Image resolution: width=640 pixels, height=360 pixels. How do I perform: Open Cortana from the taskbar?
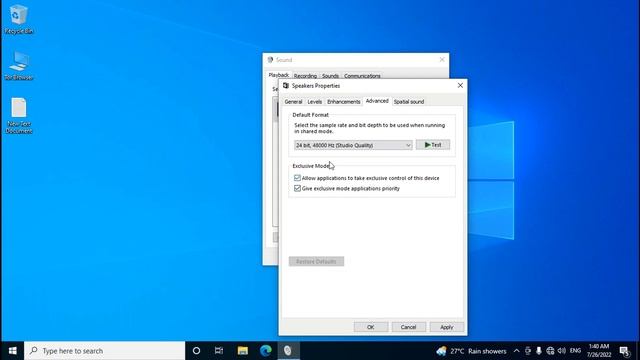pyautogui.click(x=196, y=351)
